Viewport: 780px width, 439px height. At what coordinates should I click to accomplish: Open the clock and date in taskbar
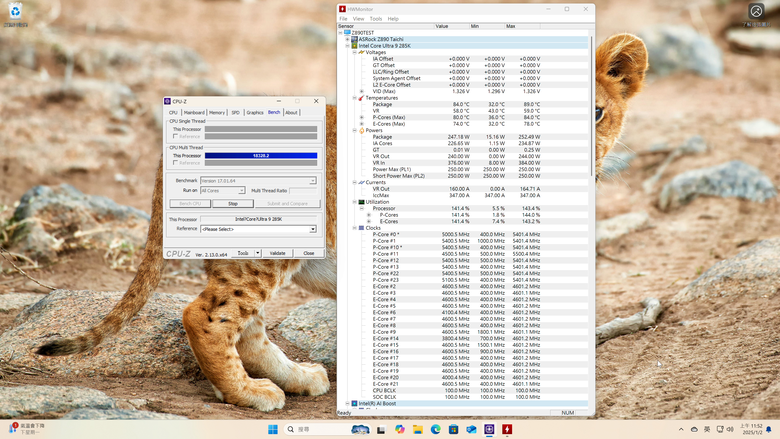coord(751,429)
